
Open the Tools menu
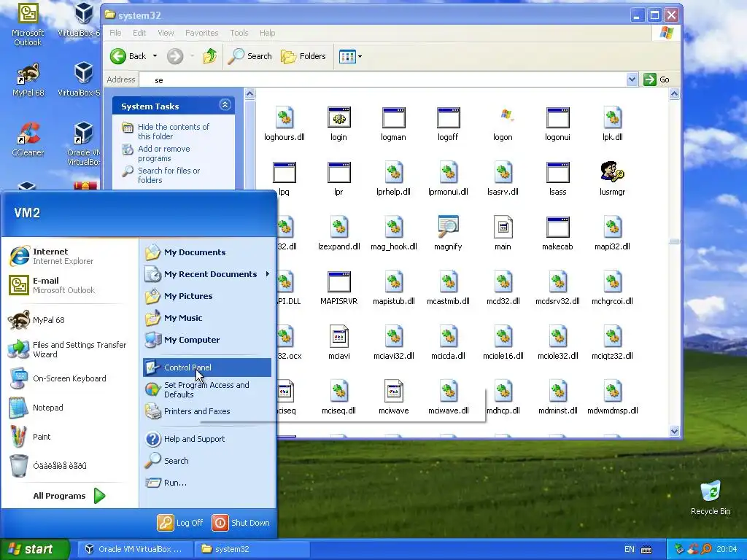click(239, 33)
